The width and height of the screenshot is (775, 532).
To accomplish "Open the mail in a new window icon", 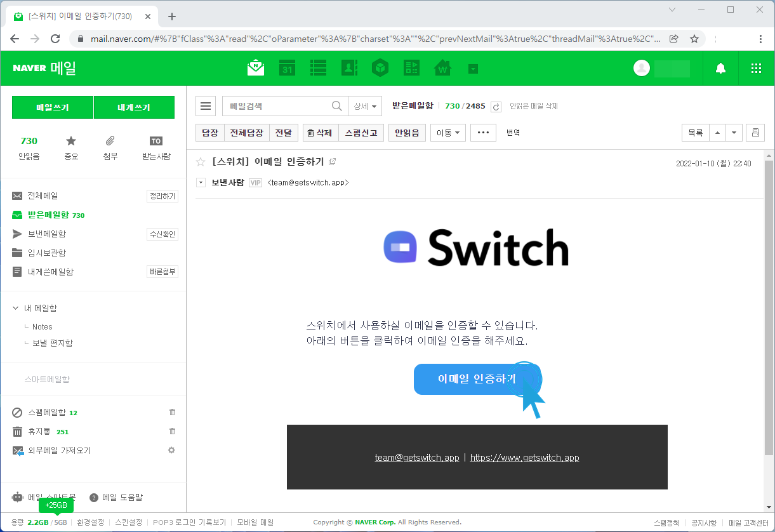I will pos(333,162).
